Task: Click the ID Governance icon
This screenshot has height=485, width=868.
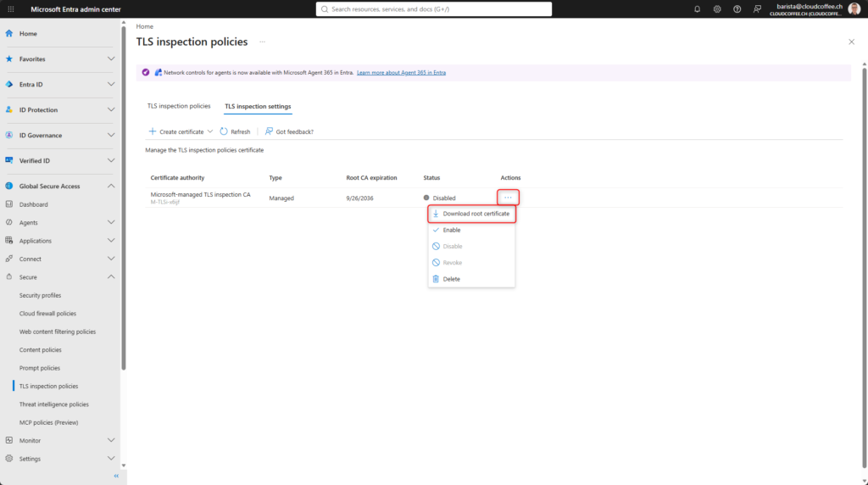Action: click(8, 135)
